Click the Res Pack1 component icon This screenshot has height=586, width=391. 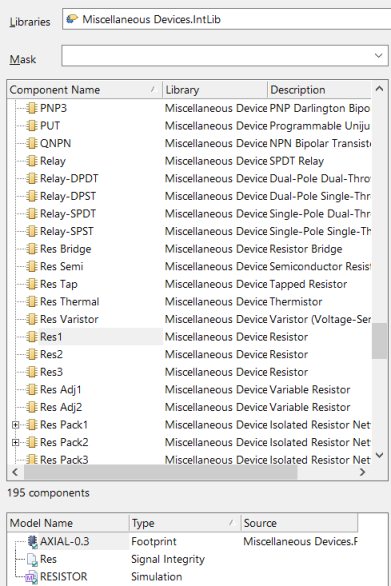click(32, 425)
